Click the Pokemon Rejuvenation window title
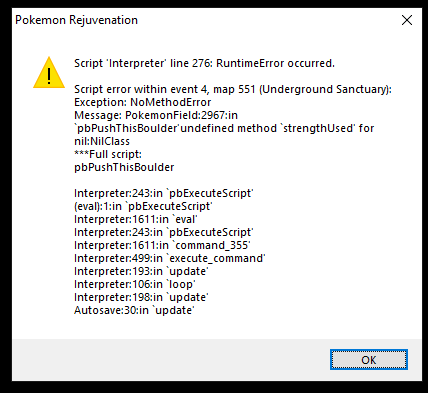The image size is (428, 393). pos(76,20)
